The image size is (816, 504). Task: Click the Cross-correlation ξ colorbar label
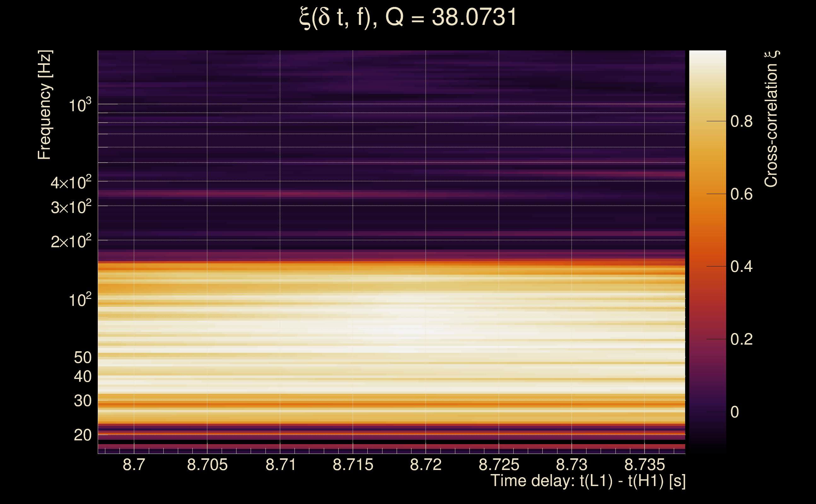pyautogui.click(x=771, y=119)
